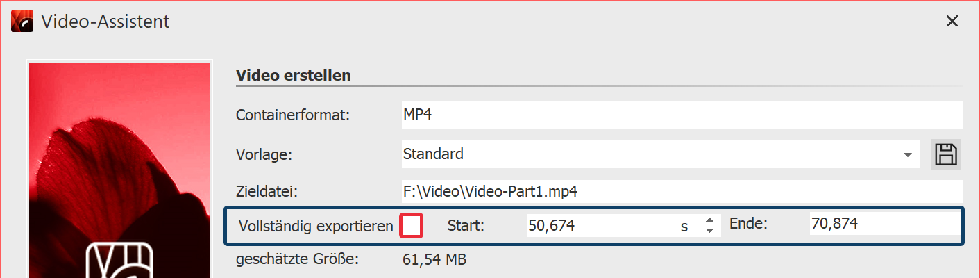980x278 pixels.
Task: Click the save template floppy disk icon
Action: (x=945, y=154)
